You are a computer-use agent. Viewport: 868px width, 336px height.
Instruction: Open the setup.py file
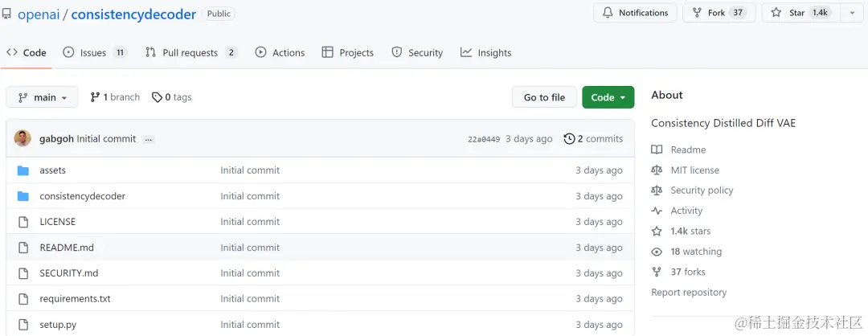(x=58, y=325)
